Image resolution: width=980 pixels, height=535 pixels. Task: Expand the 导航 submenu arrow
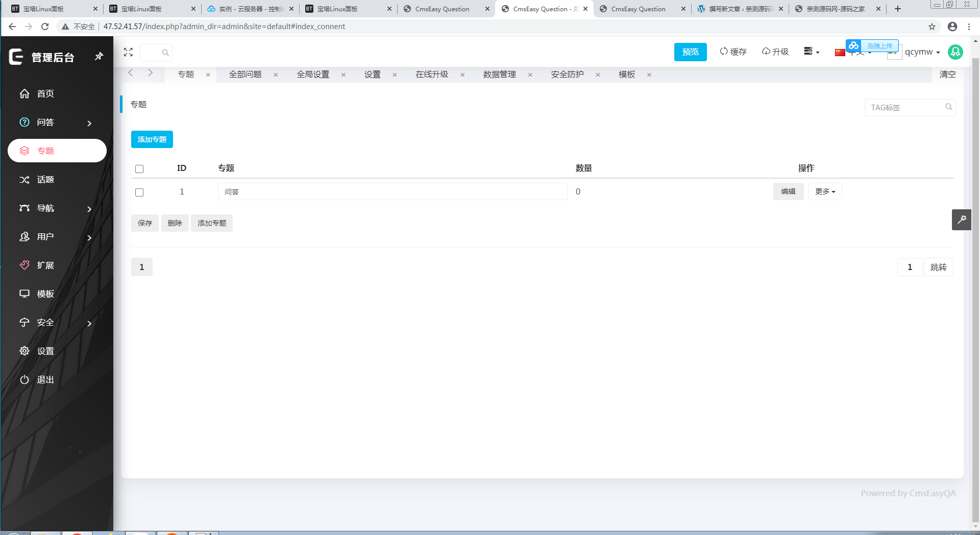pos(89,209)
